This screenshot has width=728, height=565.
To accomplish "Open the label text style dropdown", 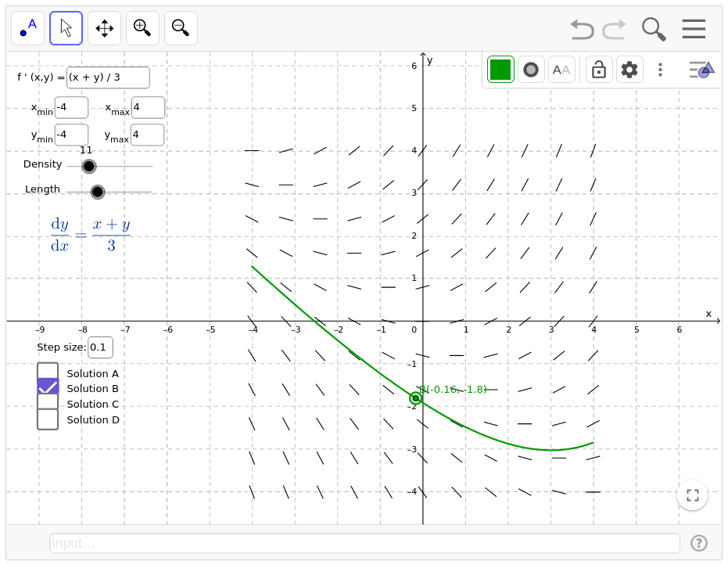I will (561, 70).
